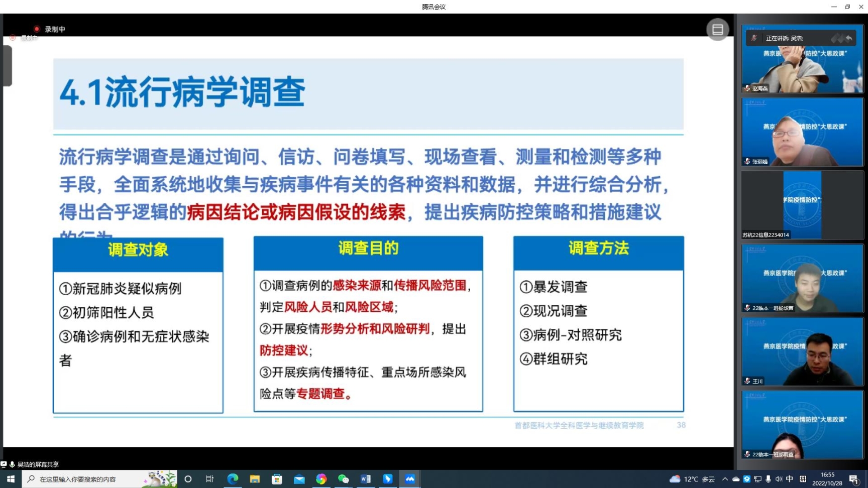
Task: Open the Task View button
Action: 209,479
